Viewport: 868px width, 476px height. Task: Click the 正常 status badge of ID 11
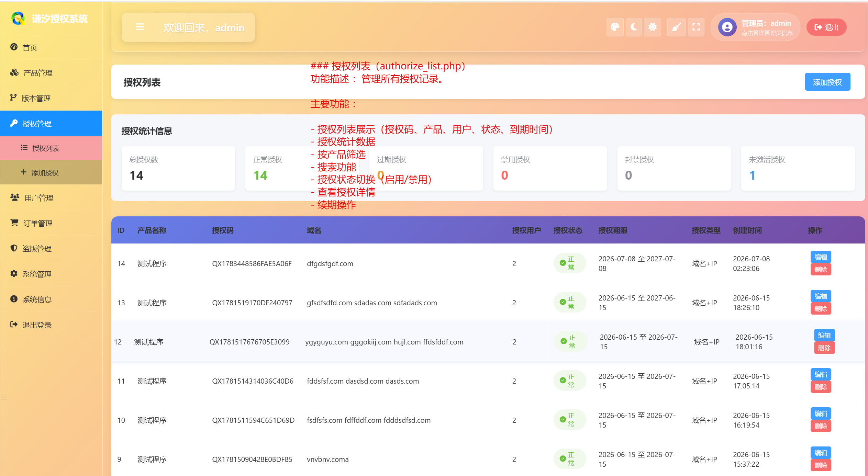[x=569, y=381]
